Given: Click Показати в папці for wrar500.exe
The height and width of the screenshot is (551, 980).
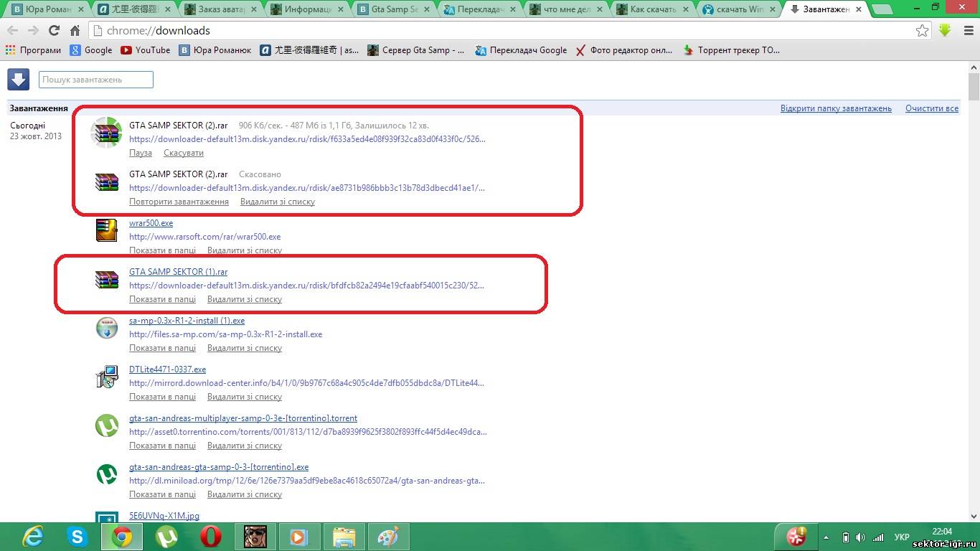Looking at the screenshot, I should (162, 250).
